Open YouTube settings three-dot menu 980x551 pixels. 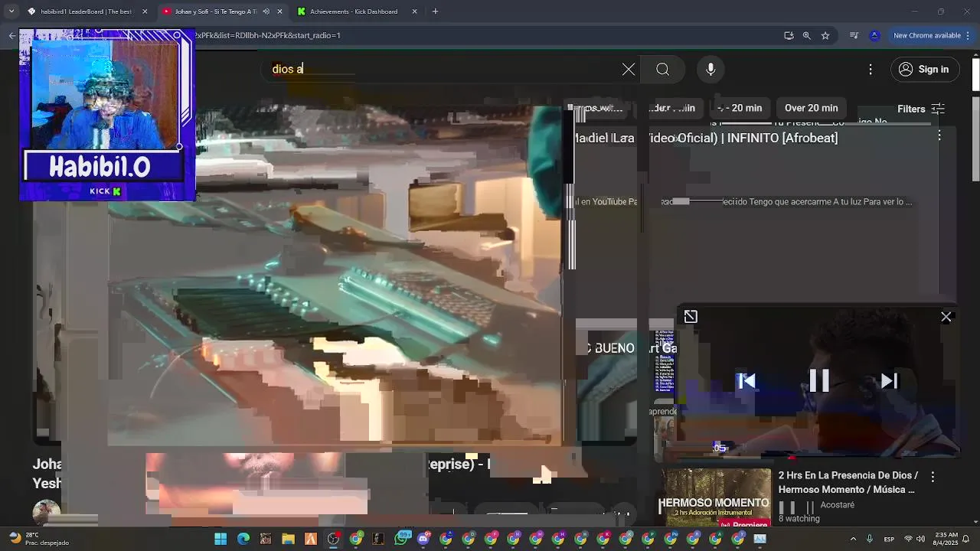tap(871, 70)
